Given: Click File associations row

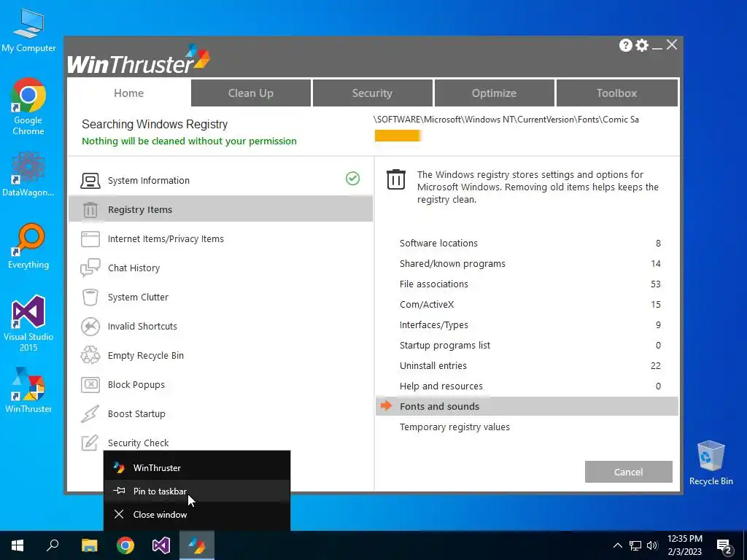Looking at the screenshot, I should pyautogui.click(x=527, y=284).
